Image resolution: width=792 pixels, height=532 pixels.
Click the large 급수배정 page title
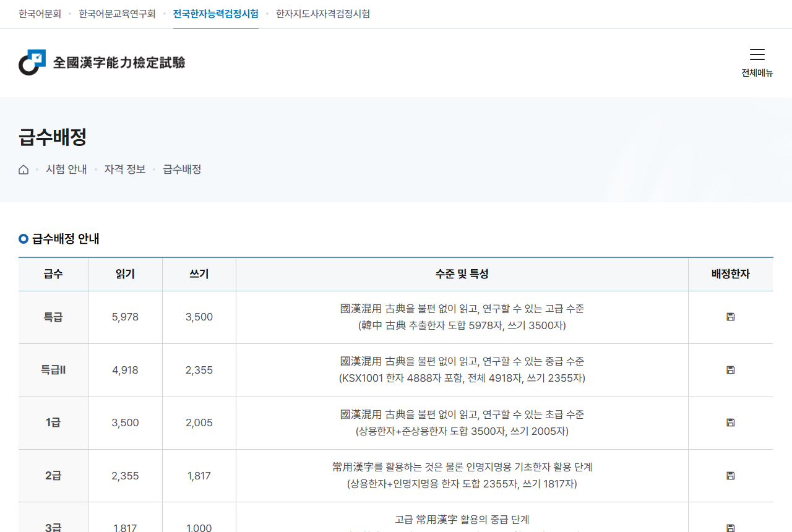coord(53,137)
